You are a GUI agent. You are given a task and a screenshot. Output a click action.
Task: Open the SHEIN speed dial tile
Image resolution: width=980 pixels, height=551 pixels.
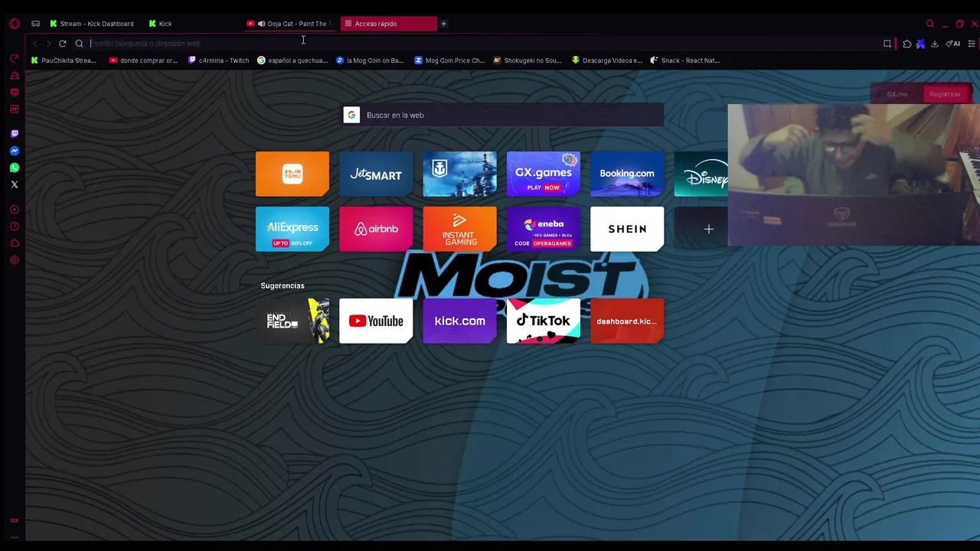[627, 229]
